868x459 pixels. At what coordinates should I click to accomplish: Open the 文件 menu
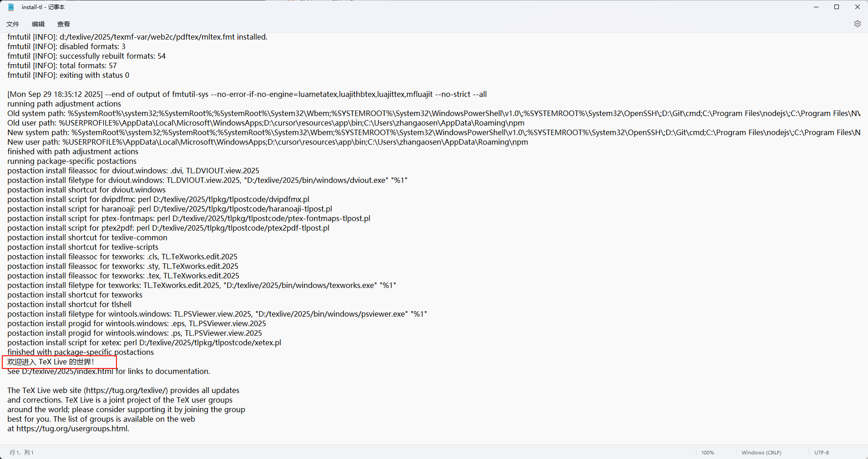pos(12,24)
